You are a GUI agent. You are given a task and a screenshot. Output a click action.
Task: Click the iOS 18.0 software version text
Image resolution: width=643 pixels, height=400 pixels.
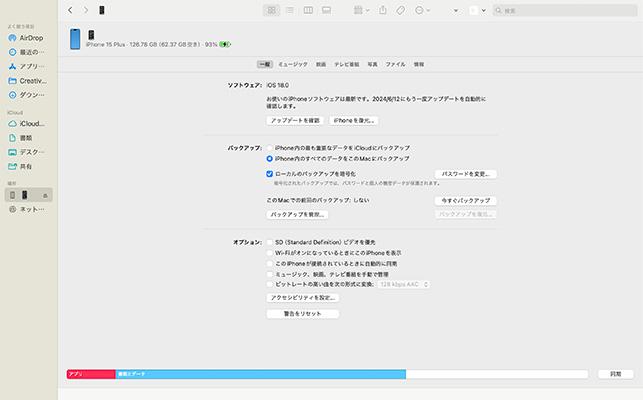278,85
